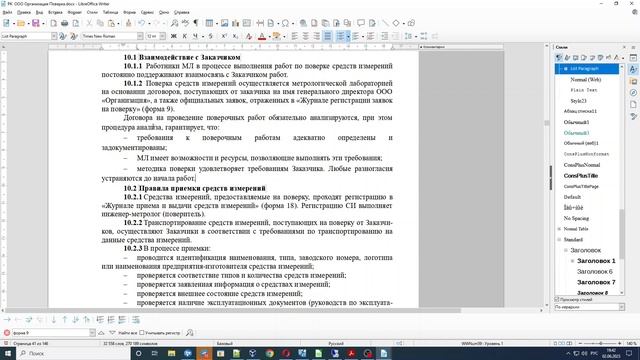Screen dimensions: 640x360
Task: Select the No Spacing style
Action: coord(576,218)
